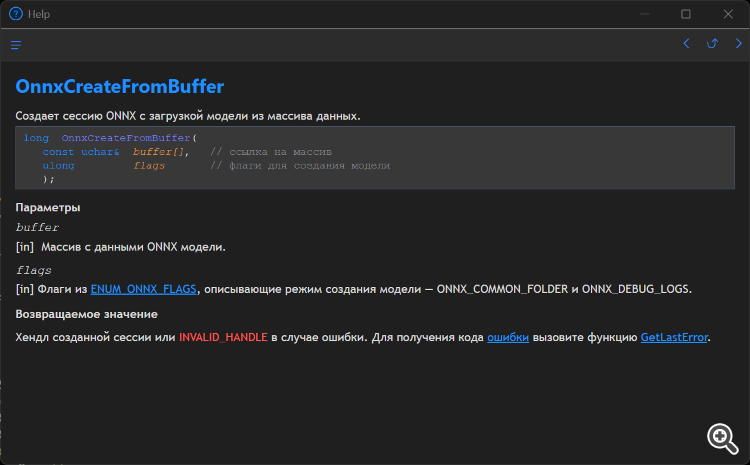Click the italic flags parameter name
Screen dimensions: 750x465
(x=34, y=270)
